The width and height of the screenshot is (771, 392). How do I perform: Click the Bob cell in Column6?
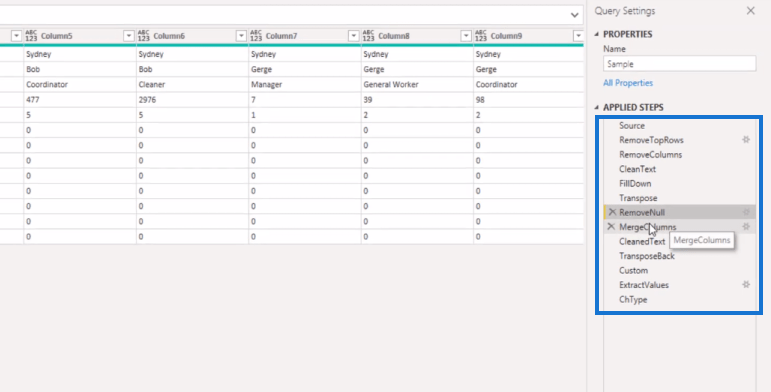pos(192,69)
